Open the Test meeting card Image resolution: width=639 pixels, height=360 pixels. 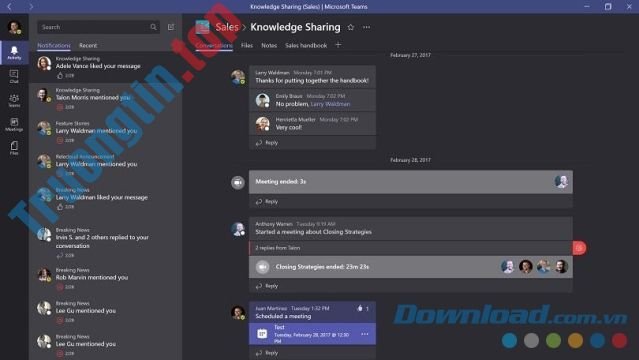[312, 334]
